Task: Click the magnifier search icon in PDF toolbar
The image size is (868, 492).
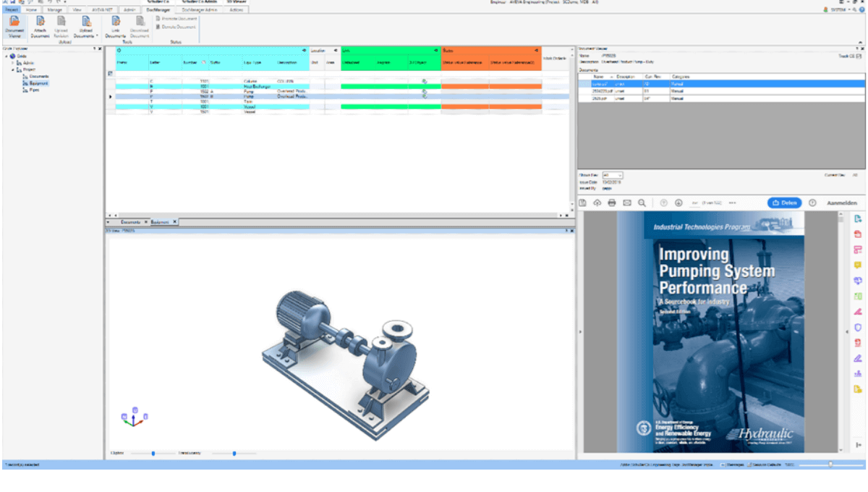Action: [642, 203]
